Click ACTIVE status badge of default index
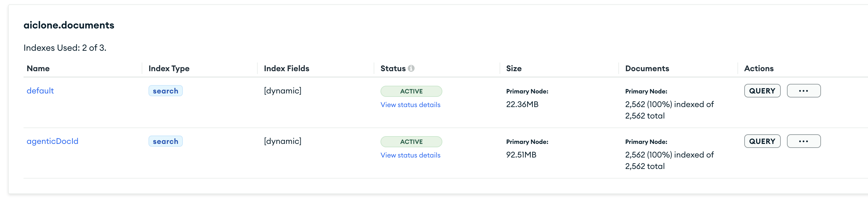 point(411,91)
